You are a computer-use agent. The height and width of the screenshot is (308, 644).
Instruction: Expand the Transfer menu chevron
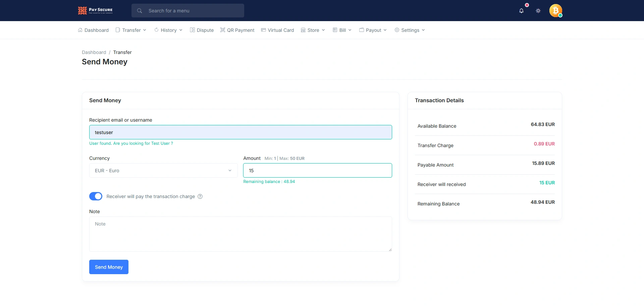pyautogui.click(x=145, y=30)
